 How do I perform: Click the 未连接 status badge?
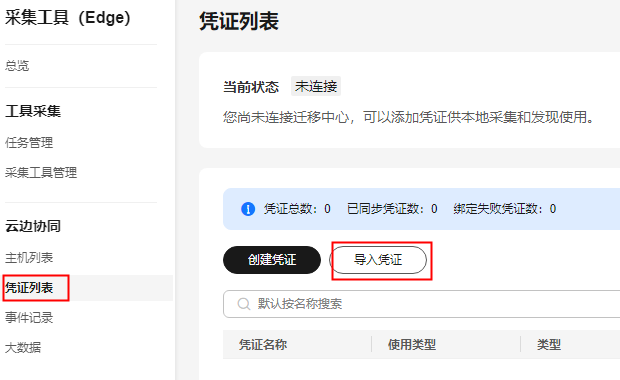click(316, 86)
